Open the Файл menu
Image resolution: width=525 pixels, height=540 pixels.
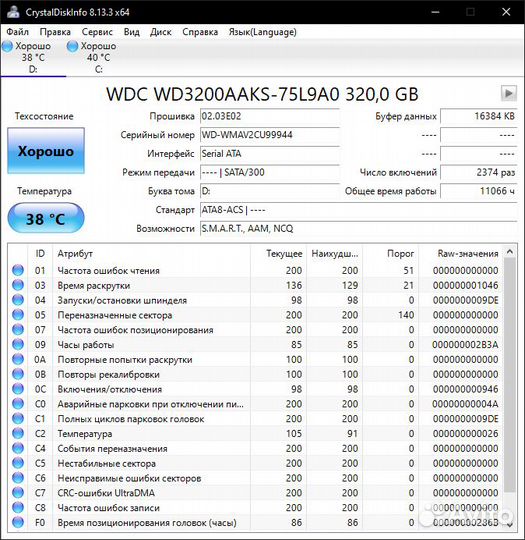(18, 32)
